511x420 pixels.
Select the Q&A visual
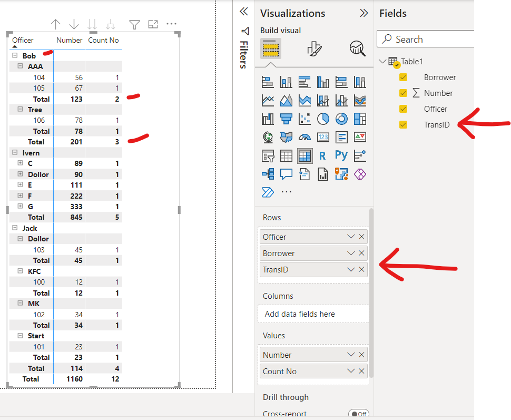click(286, 174)
